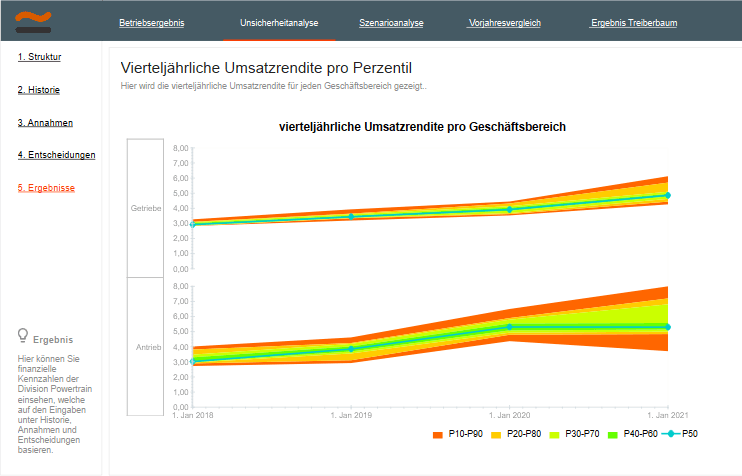Navigate to 1. Struktur step
742x476 pixels.
coord(39,57)
